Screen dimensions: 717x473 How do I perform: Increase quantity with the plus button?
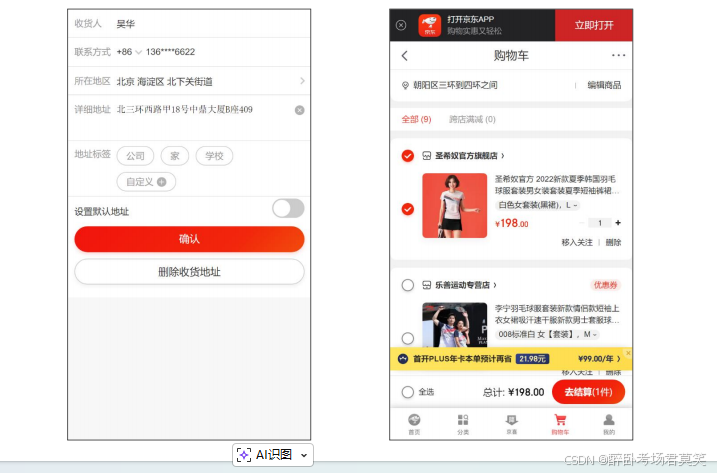[618, 223]
